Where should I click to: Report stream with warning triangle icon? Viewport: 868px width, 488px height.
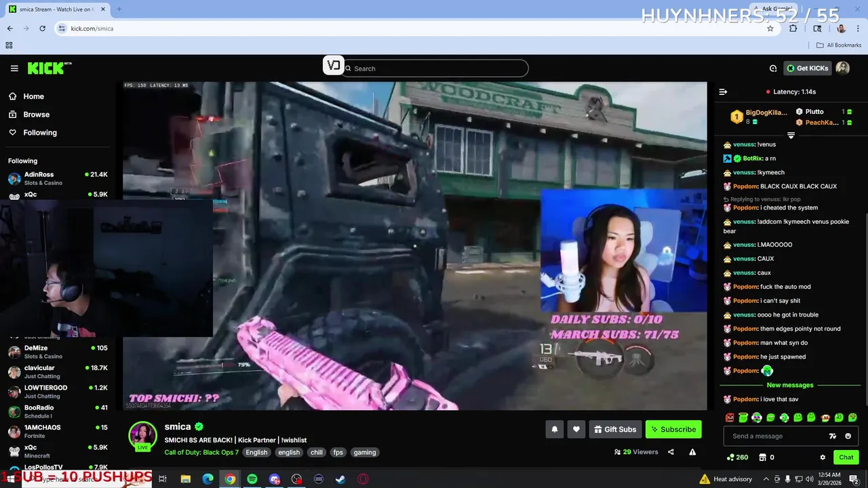click(x=692, y=452)
